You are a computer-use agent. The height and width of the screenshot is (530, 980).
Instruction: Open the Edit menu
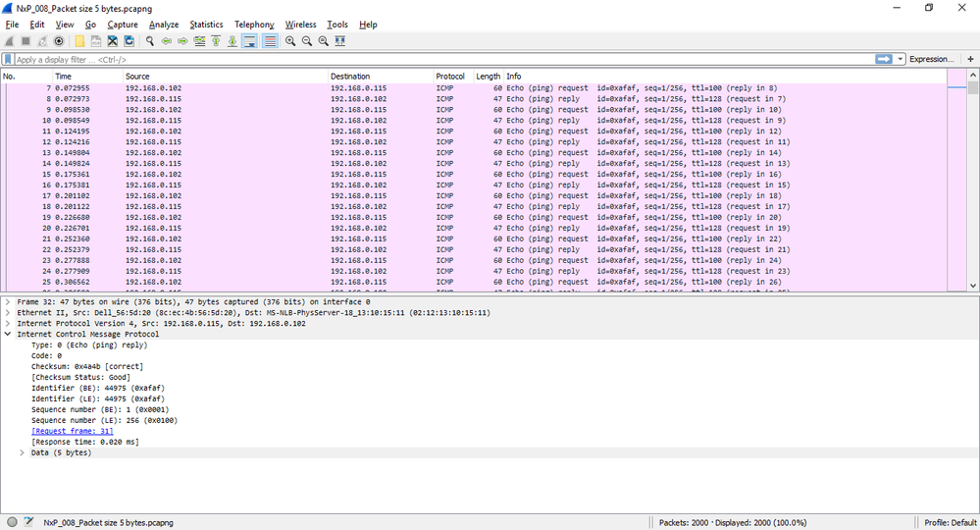37,25
